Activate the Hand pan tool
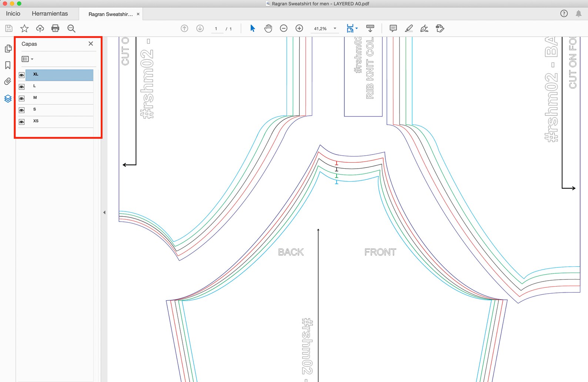Viewport: 588px width, 382px height. (x=268, y=28)
